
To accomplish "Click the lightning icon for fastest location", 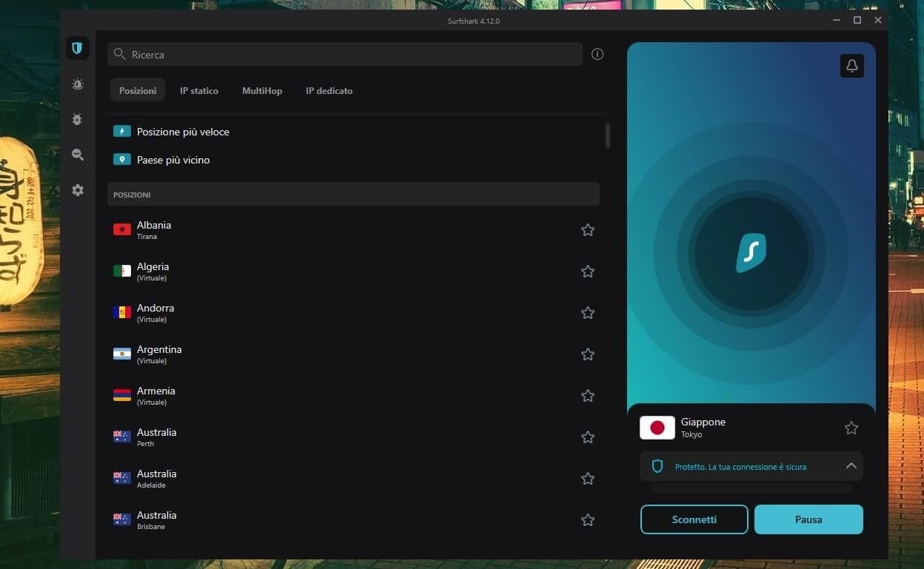I will [122, 131].
